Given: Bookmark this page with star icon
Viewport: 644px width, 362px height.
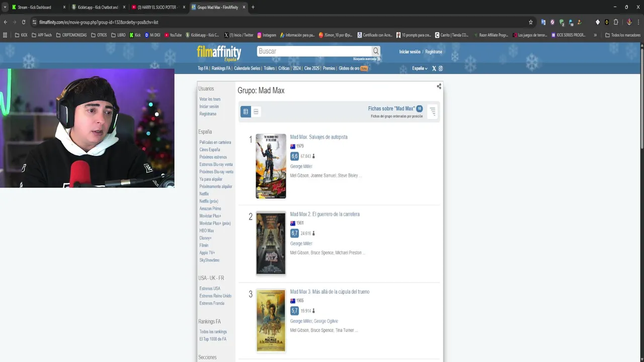Looking at the screenshot, I should 530,22.
